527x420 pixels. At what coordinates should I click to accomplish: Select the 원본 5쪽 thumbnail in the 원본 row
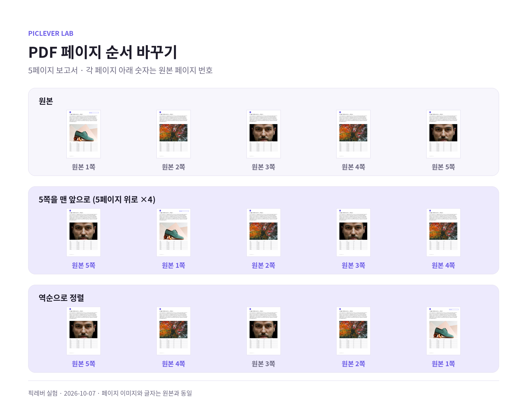pos(443,134)
